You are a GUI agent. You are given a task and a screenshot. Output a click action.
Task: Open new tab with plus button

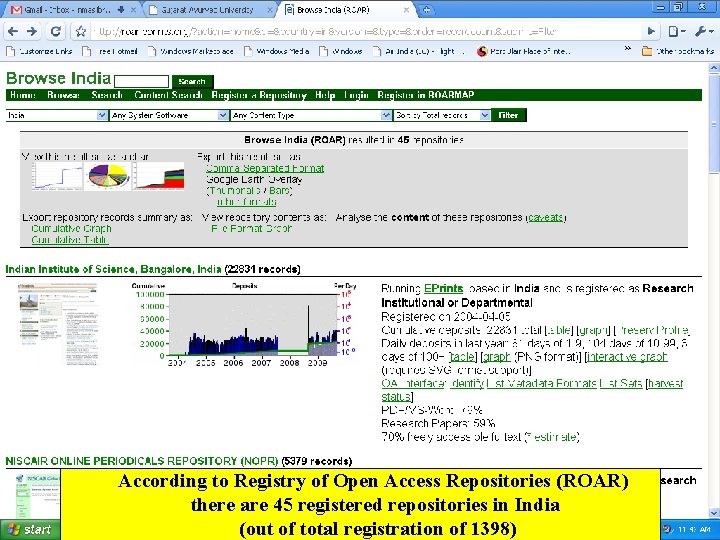[426, 10]
